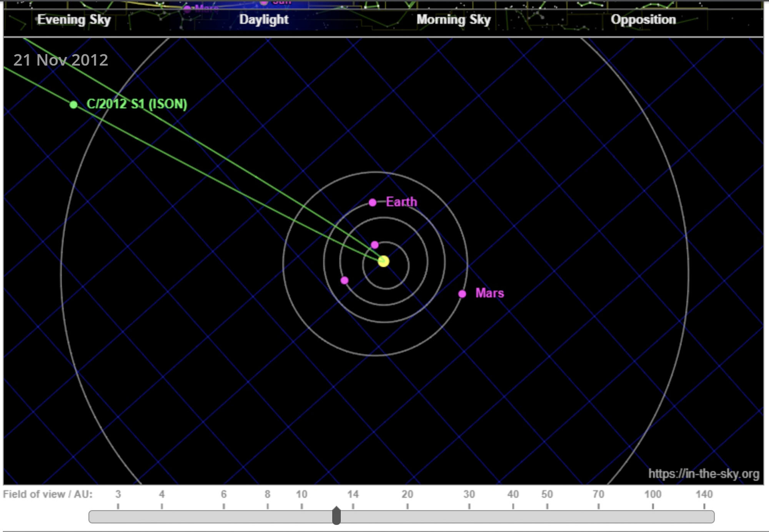The height and width of the screenshot is (532, 769).
Task: Set the field of view to the 3 AU tick
Action: coord(118,516)
